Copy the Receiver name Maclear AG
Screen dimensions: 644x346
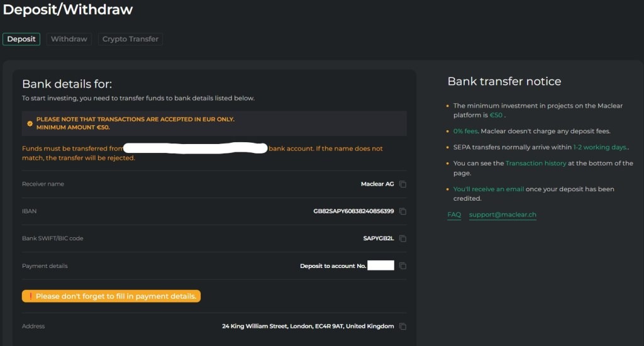403,184
